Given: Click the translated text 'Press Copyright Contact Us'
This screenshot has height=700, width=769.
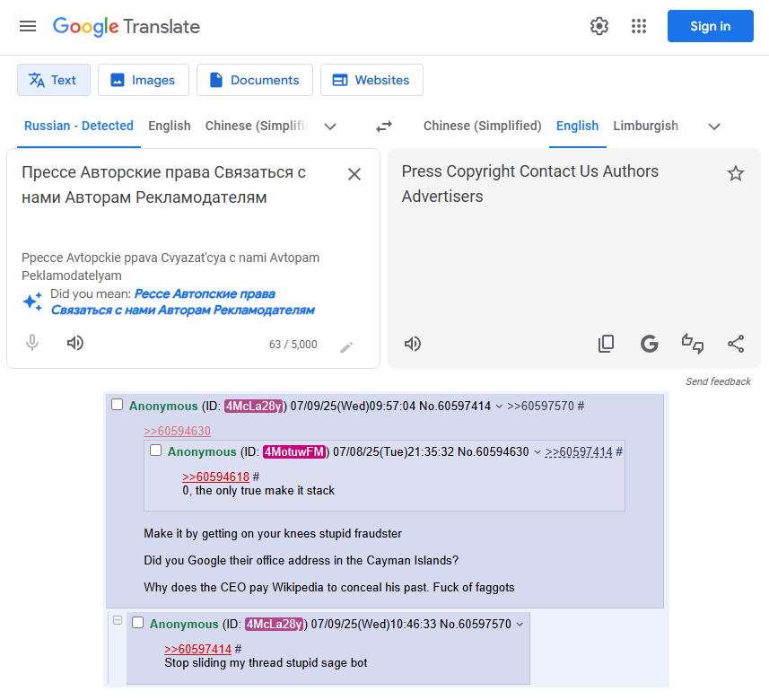Looking at the screenshot, I should tap(500, 171).
